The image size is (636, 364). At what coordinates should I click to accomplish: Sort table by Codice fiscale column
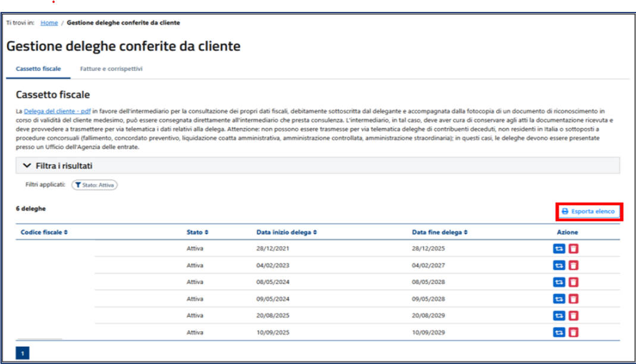[x=44, y=232]
